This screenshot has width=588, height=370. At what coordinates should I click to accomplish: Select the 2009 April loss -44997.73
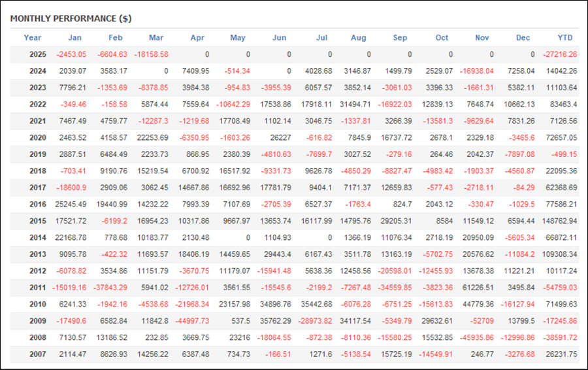pos(192,321)
